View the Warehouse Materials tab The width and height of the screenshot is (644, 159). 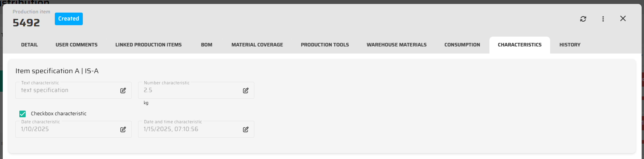point(396,45)
